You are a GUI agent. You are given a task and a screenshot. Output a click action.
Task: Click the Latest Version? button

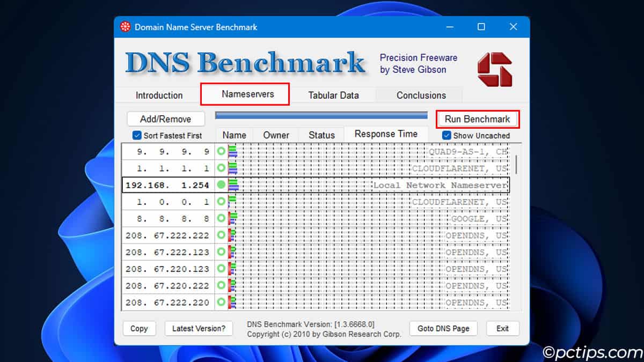[199, 328]
